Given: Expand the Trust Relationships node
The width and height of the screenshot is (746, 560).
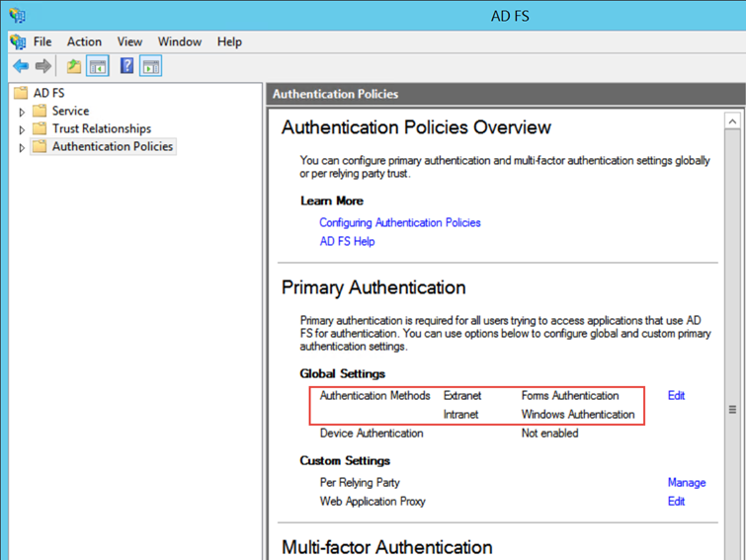Looking at the screenshot, I should (x=22, y=129).
